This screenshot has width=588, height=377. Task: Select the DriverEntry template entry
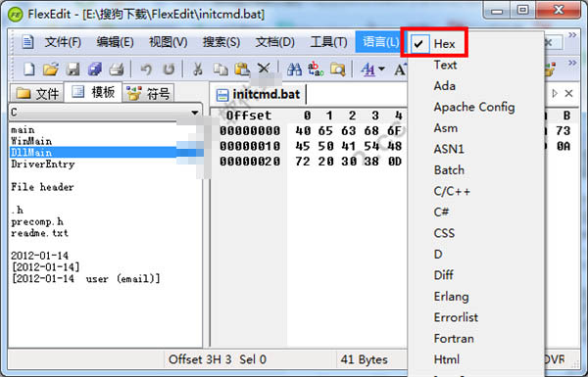coord(43,165)
